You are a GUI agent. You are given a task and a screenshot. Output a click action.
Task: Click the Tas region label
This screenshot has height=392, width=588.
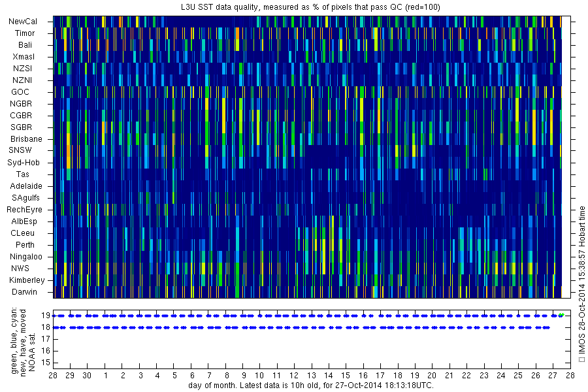22,174
